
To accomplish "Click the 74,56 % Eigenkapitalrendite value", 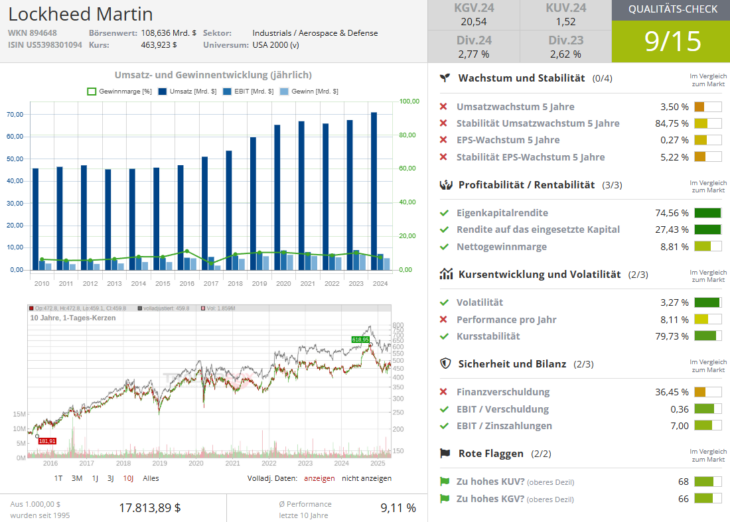I will tap(672, 213).
